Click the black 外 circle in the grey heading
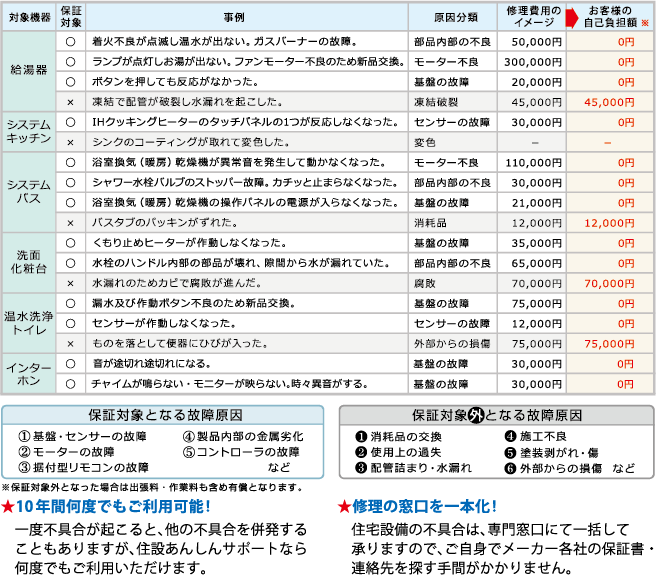This screenshot has width=656, height=575. 476,415
